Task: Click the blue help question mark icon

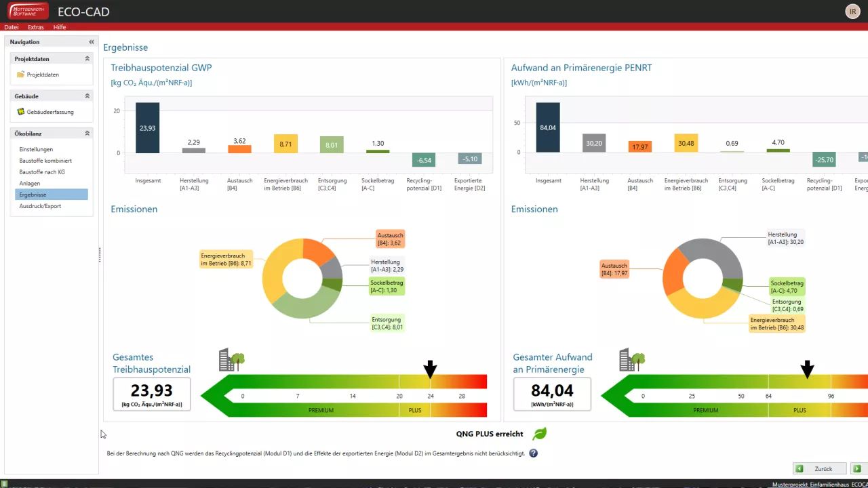Action: point(533,453)
